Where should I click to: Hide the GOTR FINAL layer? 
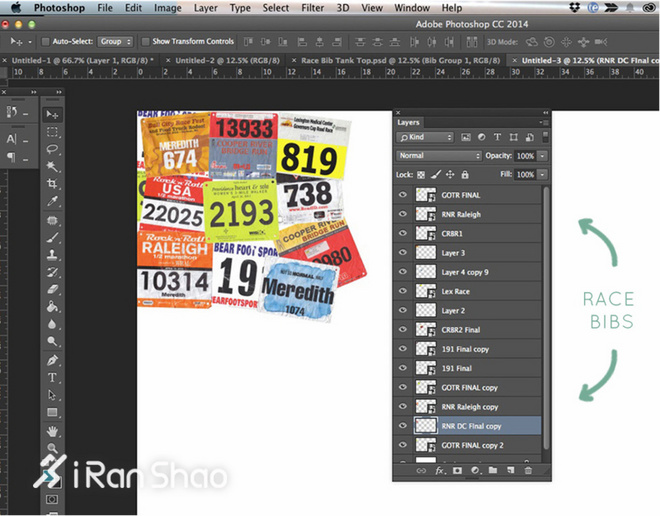click(x=403, y=196)
